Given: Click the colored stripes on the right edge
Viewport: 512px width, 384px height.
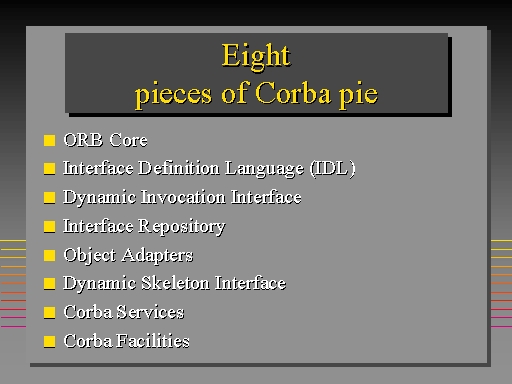Looking at the screenshot, I should click(x=501, y=283).
